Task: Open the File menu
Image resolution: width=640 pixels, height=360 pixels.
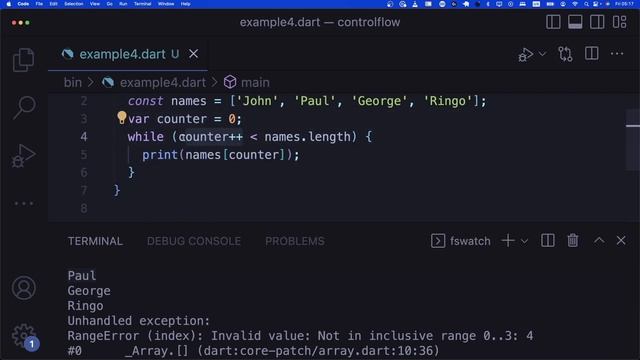Action: [39, 4]
